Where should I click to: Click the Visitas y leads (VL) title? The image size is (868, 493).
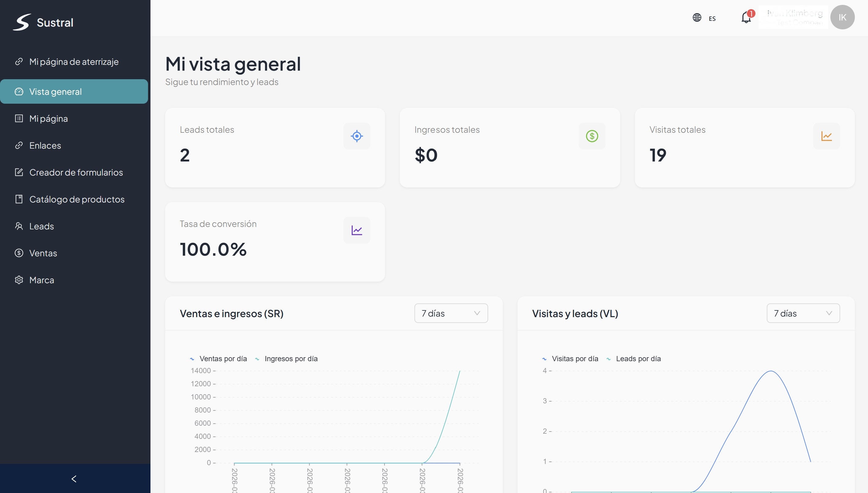[575, 313]
